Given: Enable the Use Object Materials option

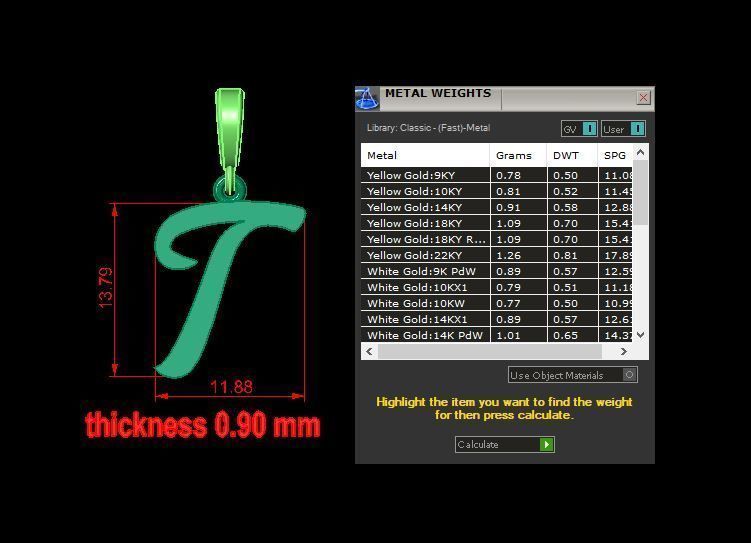Looking at the screenshot, I should [572, 375].
